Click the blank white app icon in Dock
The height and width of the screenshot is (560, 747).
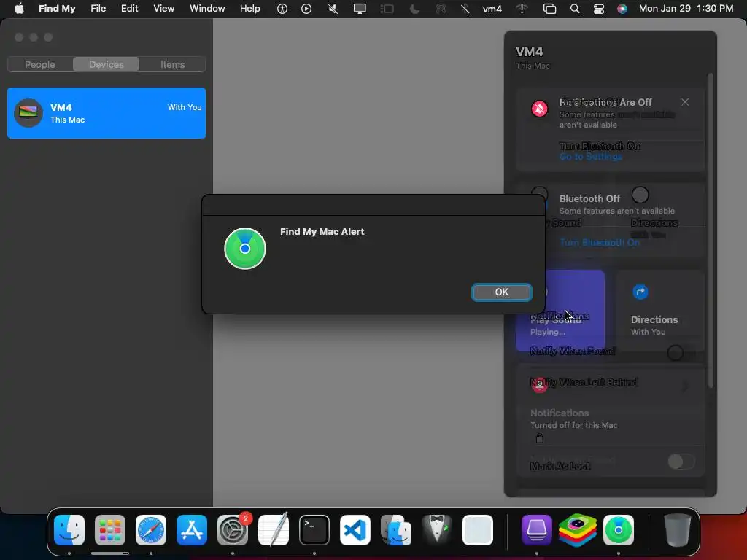[x=477, y=530]
